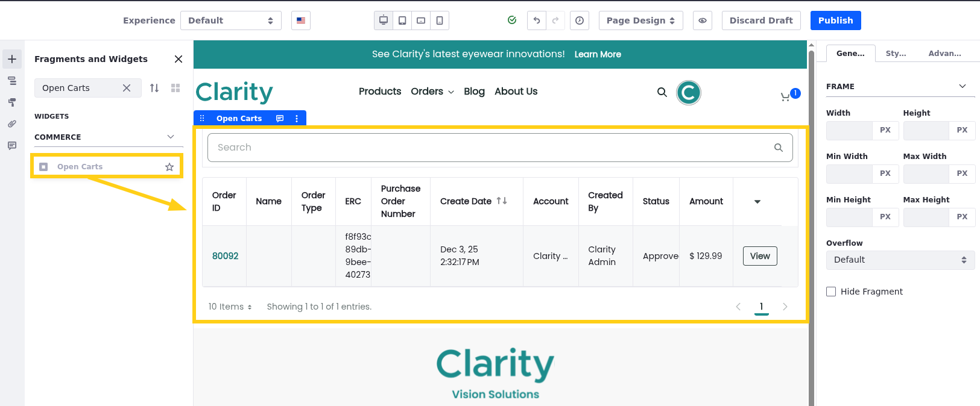
Task: Switch to portrait phone viewport preview
Action: (x=440, y=20)
